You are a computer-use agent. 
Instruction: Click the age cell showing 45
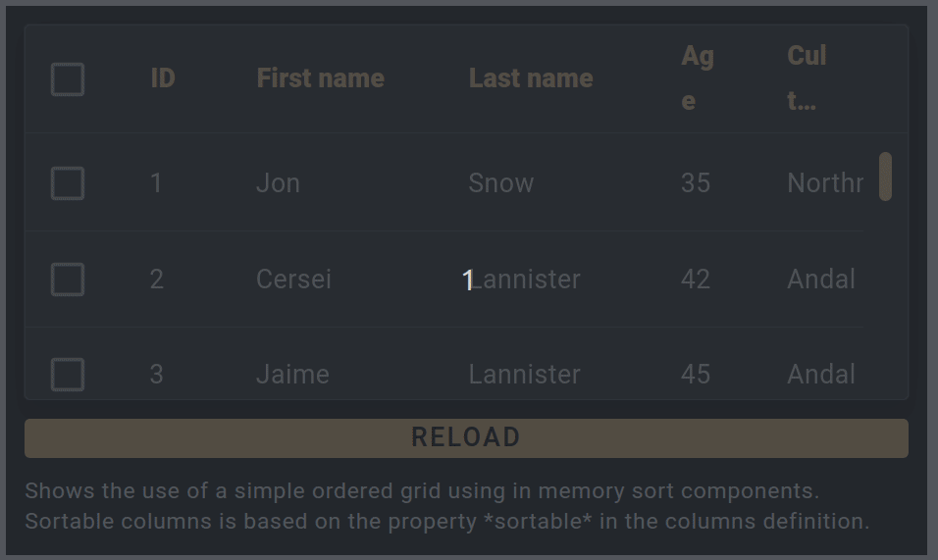(696, 374)
